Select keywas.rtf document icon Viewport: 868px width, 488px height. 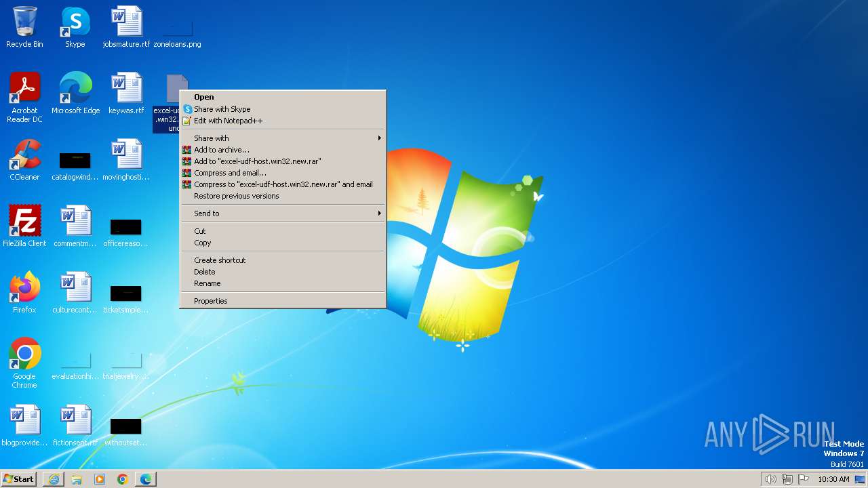point(126,94)
